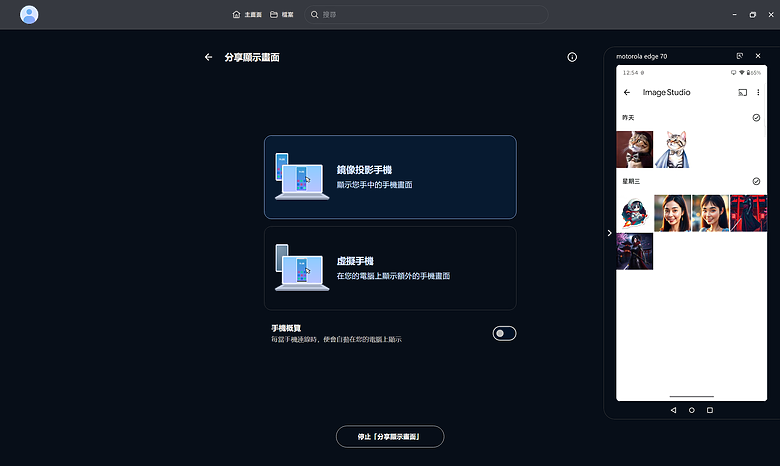Tap the cast icon in Image Studio
This screenshot has height=466, width=780.
742,93
